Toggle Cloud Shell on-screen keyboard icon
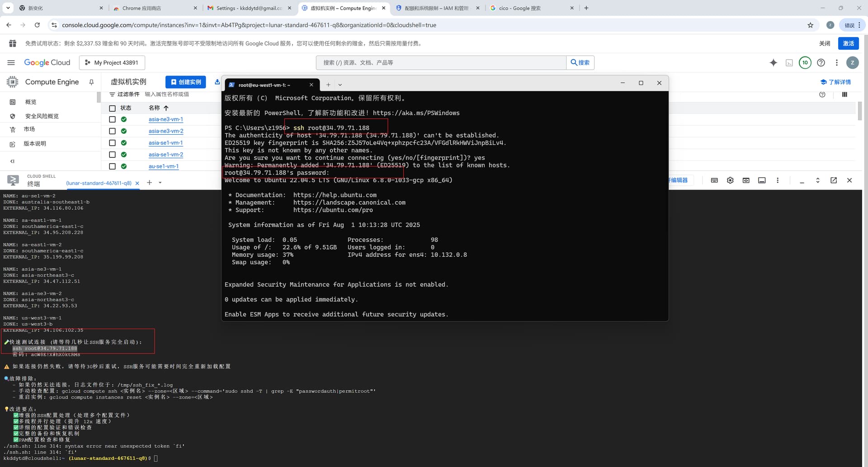868x467 pixels. [x=714, y=180]
